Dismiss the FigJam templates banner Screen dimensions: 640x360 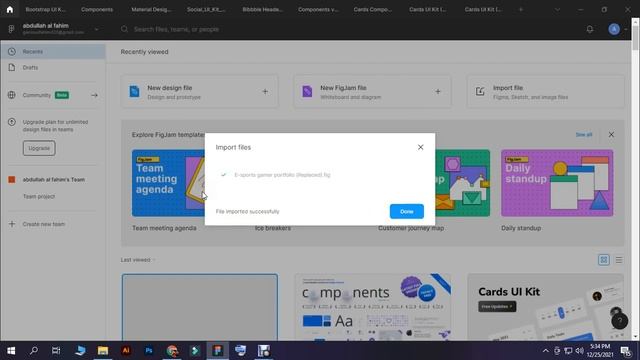[611, 134]
